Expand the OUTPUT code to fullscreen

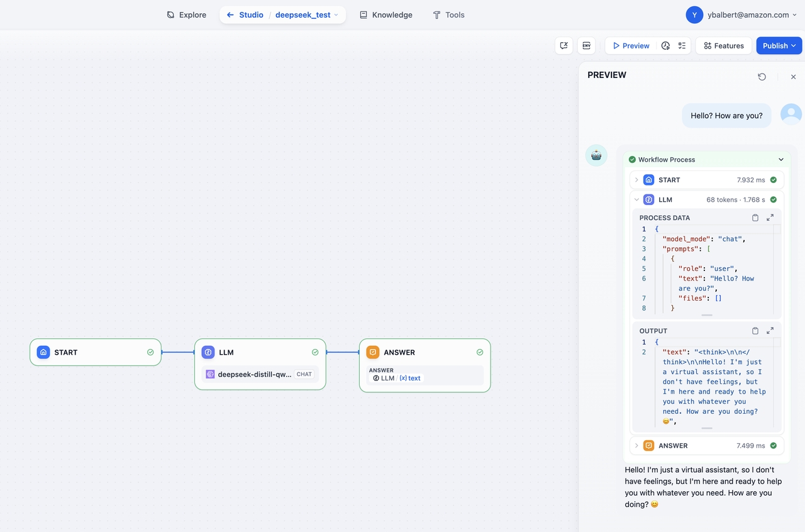coord(770,331)
